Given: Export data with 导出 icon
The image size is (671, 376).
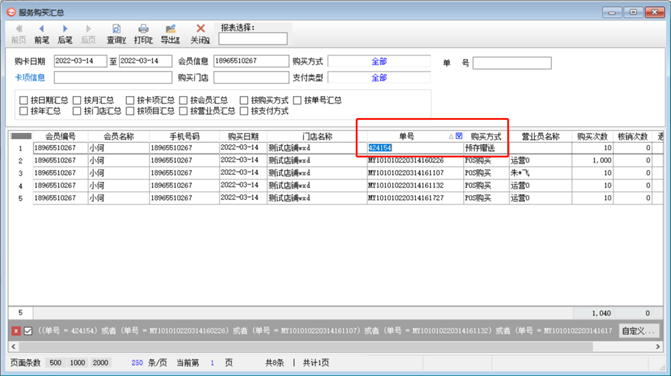Looking at the screenshot, I should pyautogui.click(x=170, y=34).
